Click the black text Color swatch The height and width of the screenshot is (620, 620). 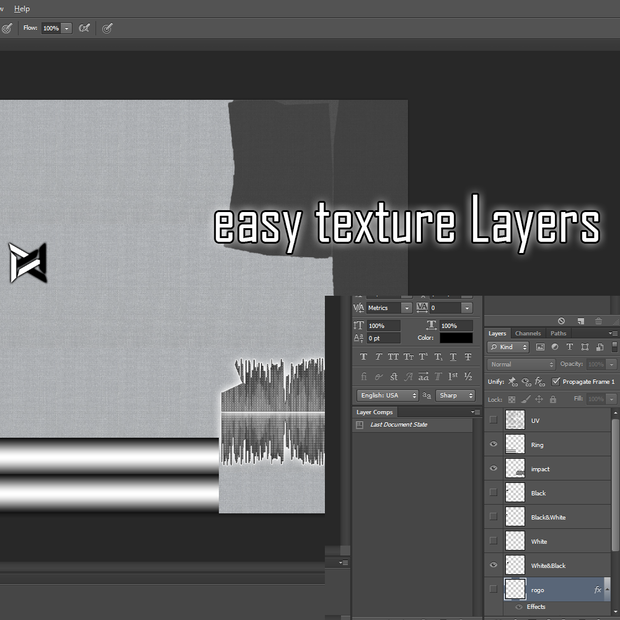(x=456, y=338)
